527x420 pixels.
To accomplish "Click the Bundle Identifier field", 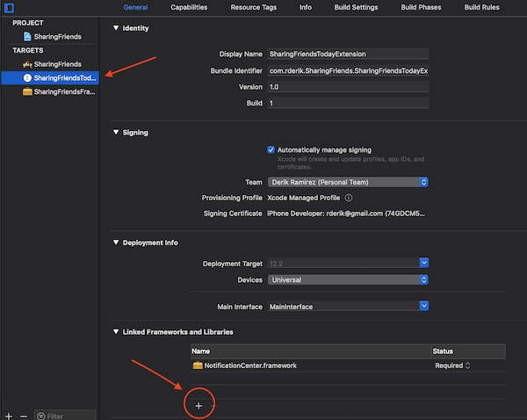I will point(348,70).
